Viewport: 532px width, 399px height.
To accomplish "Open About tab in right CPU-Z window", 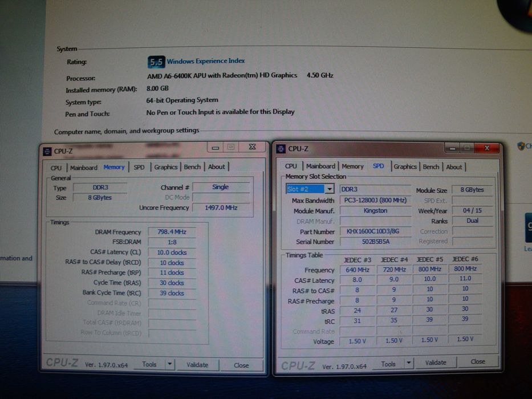I will (x=454, y=167).
